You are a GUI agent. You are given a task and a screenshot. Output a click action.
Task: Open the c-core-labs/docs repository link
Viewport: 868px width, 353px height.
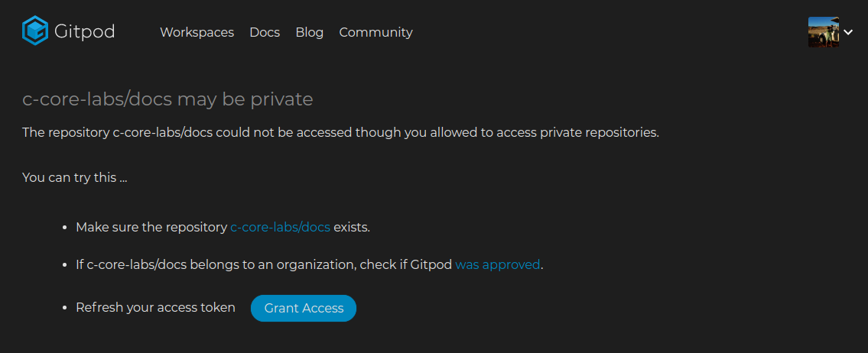click(x=280, y=228)
